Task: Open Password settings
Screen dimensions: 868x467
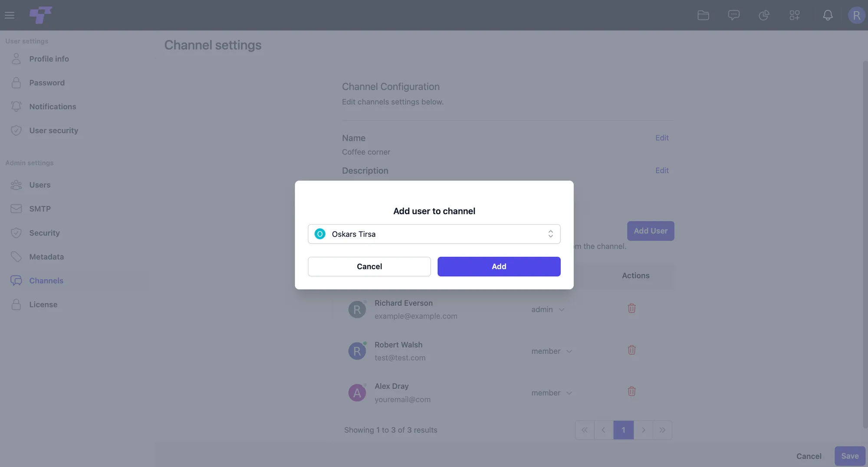Action: point(46,83)
